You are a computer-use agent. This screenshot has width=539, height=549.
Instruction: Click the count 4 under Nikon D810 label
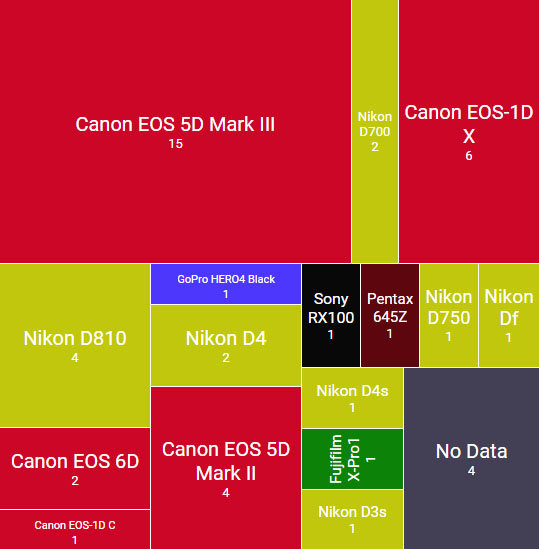pos(75,357)
